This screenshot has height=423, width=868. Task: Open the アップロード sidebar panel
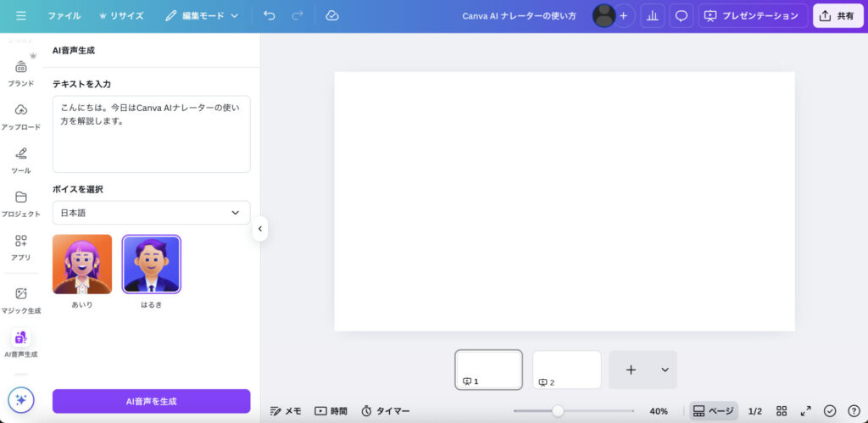pos(21,116)
